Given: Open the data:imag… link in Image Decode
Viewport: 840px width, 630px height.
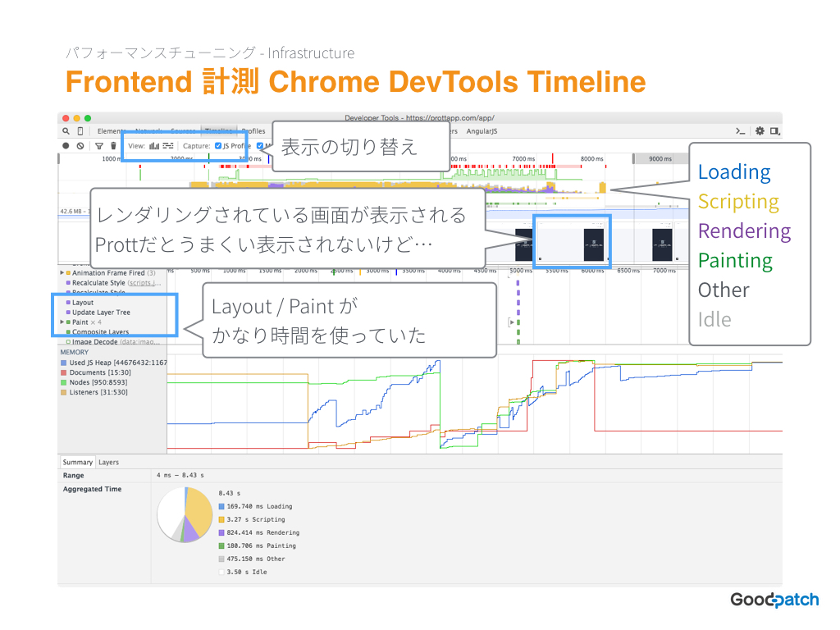Looking at the screenshot, I should [x=139, y=342].
